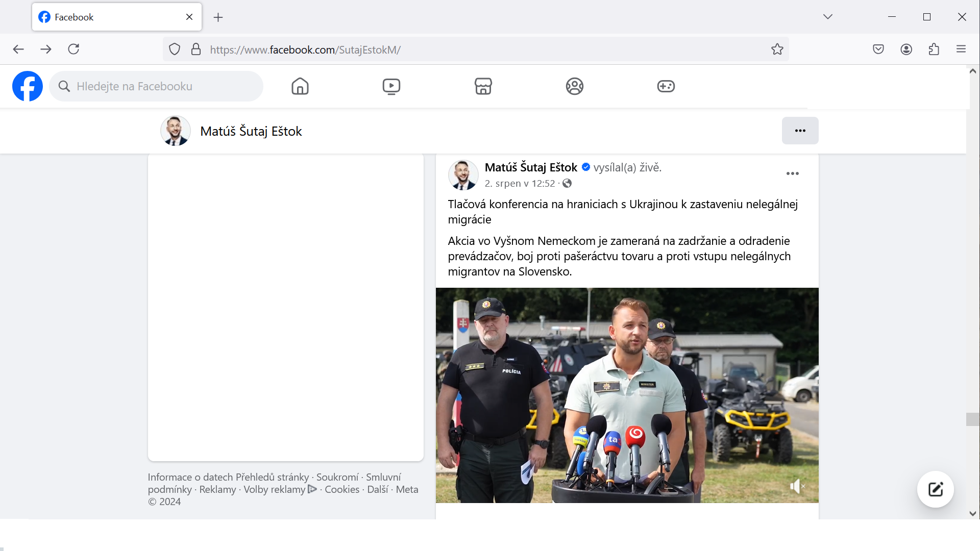The image size is (980, 551).
Task: Click the page scrollbar thumb
Action: 972,419
